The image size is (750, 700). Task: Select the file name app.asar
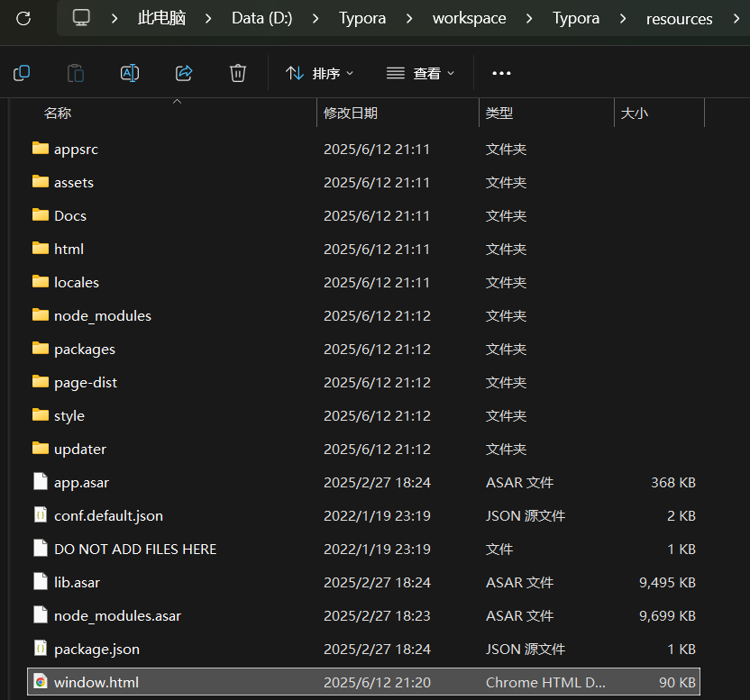pyautogui.click(x=81, y=483)
